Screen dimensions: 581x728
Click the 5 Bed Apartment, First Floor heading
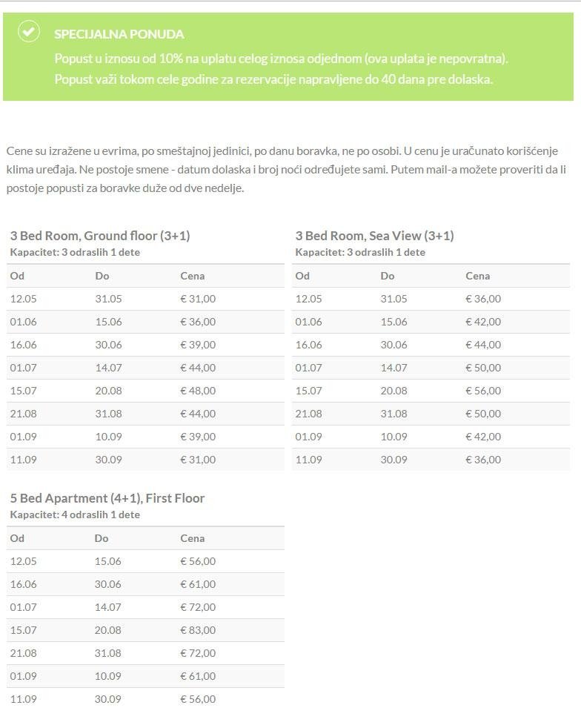point(107,498)
